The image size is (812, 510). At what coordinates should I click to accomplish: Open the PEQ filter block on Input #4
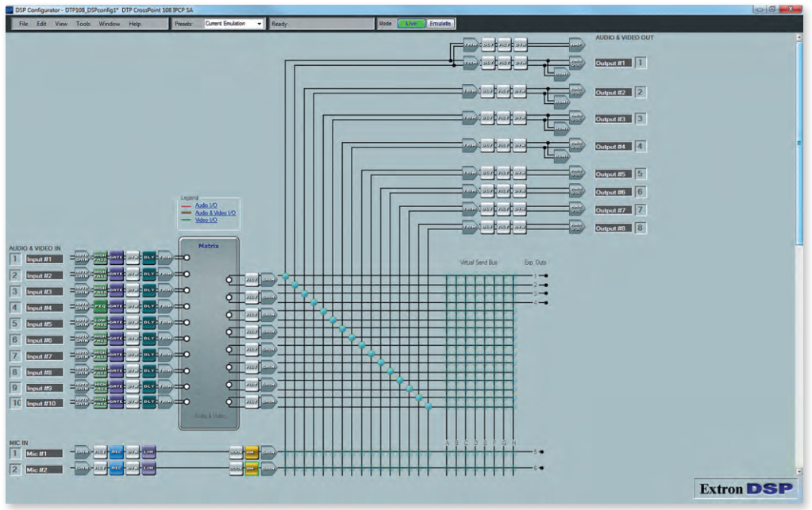(100, 306)
